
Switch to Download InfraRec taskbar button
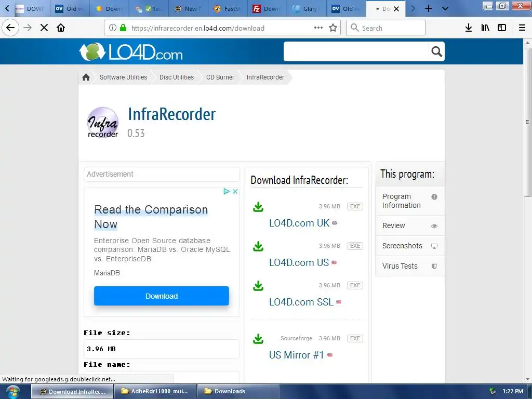click(x=72, y=392)
